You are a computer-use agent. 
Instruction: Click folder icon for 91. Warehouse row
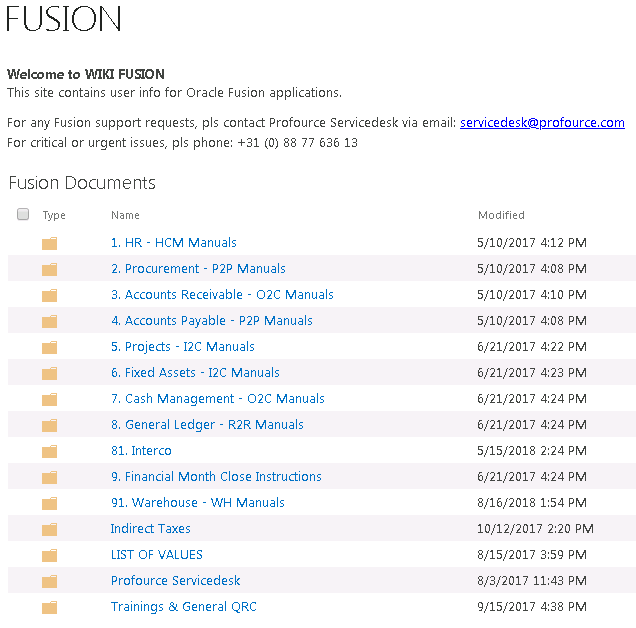click(49, 503)
